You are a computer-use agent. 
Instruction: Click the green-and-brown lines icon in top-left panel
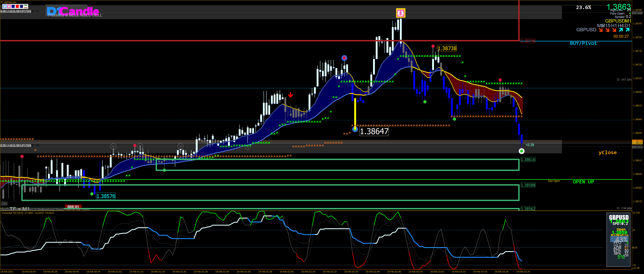click(26, 7)
